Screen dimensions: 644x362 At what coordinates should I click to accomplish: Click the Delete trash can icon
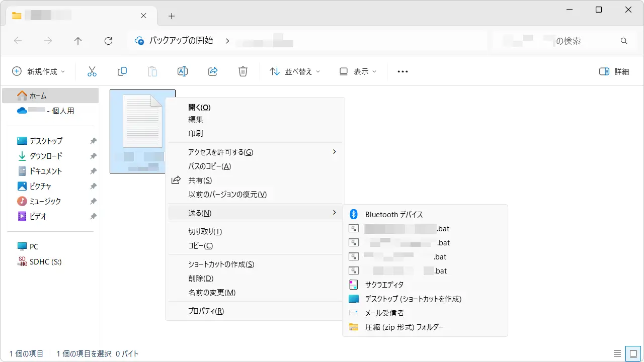(x=243, y=71)
